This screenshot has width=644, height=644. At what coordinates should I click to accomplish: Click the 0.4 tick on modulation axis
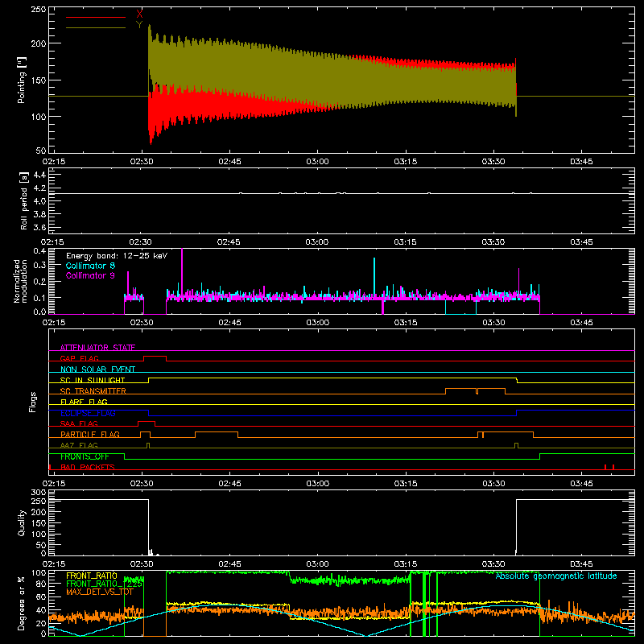tap(39, 251)
